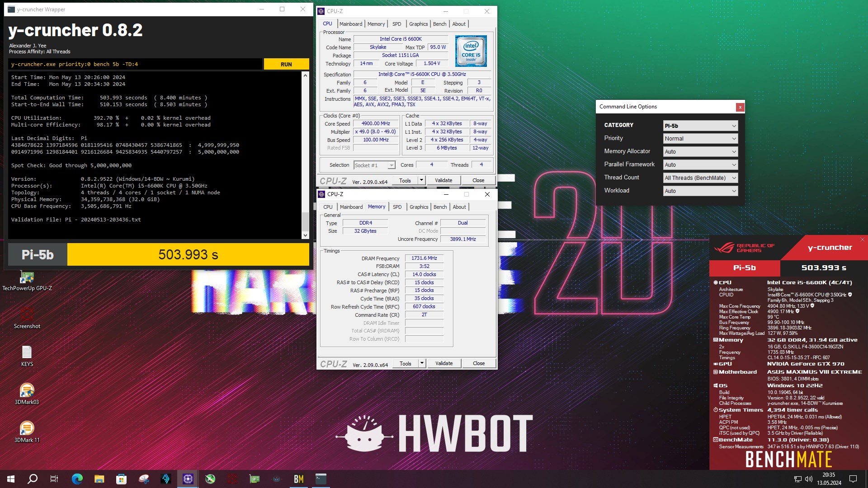This screenshot has width=868, height=488.
Task: Expand the Parallel Framework dropdown
Action: coord(700,165)
